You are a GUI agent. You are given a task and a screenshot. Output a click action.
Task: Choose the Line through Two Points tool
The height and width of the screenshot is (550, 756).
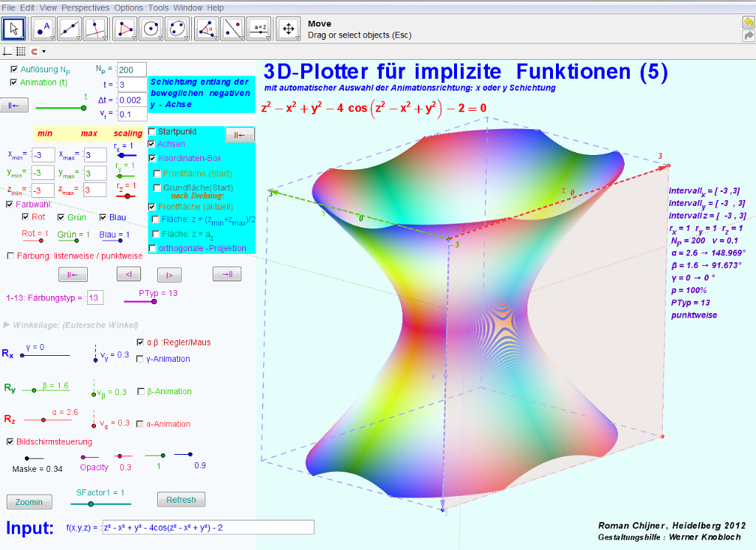69,29
